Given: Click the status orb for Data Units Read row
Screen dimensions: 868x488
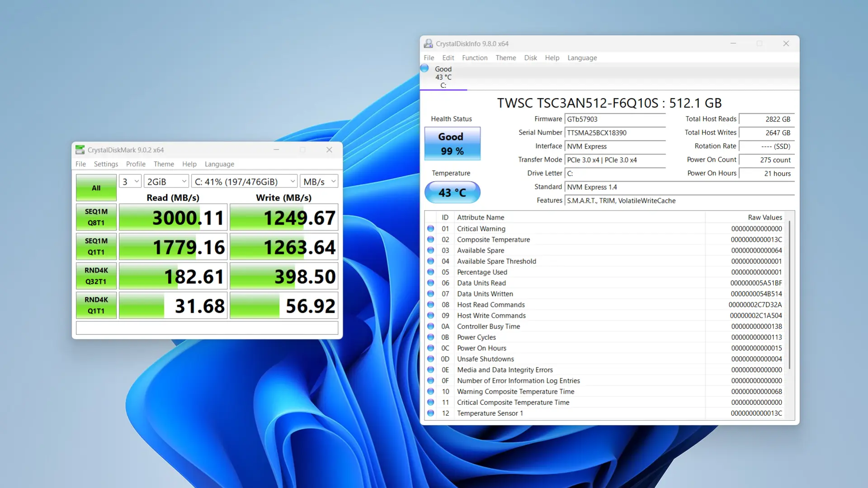Looking at the screenshot, I should pos(431,283).
